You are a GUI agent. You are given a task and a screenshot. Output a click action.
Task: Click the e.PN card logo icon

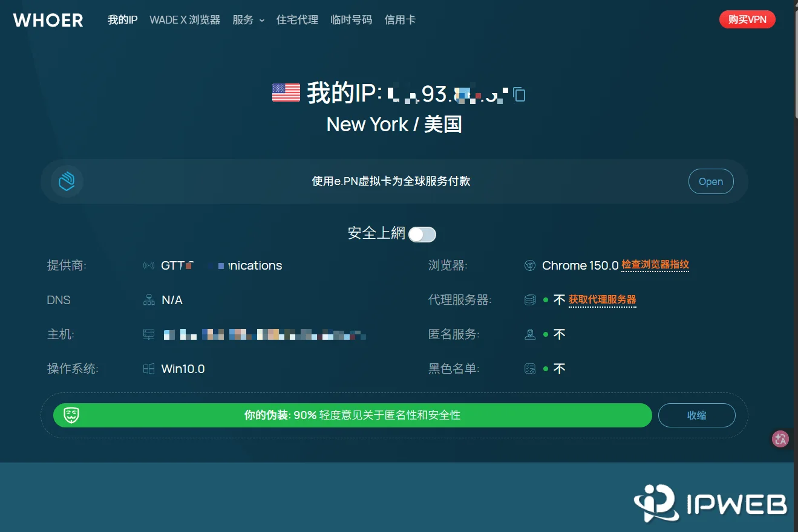[x=67, y=181]
